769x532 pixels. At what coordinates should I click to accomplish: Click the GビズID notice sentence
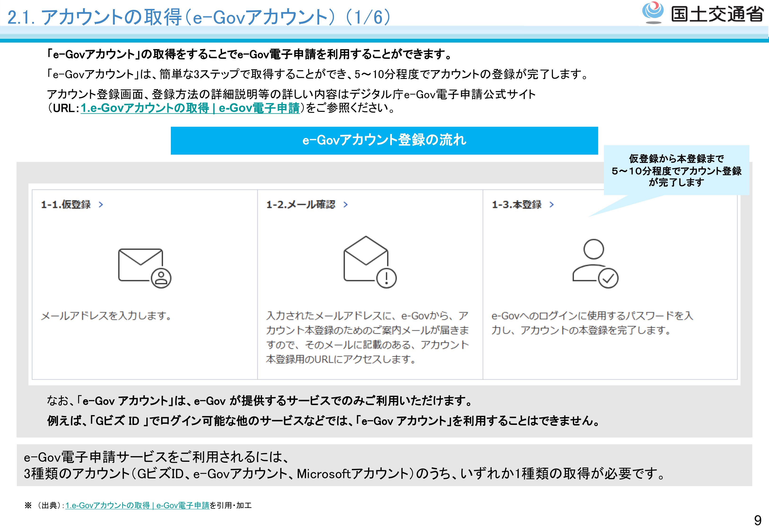pyautogui.click(x=323, y=421)
